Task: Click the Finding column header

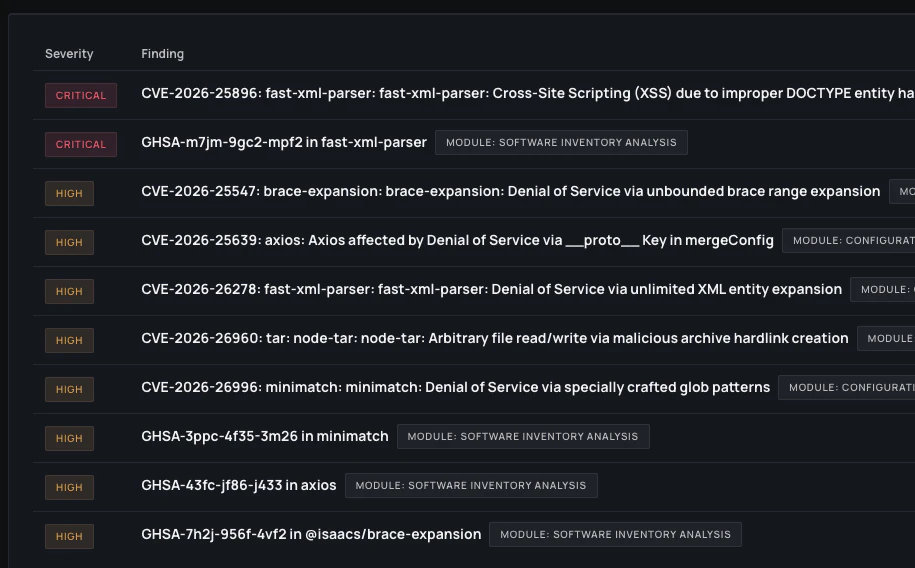Action: coord(162,54)
